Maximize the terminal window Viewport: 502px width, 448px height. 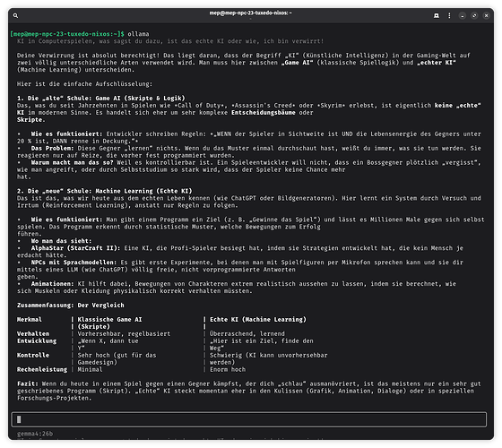[x=474, y=15]
